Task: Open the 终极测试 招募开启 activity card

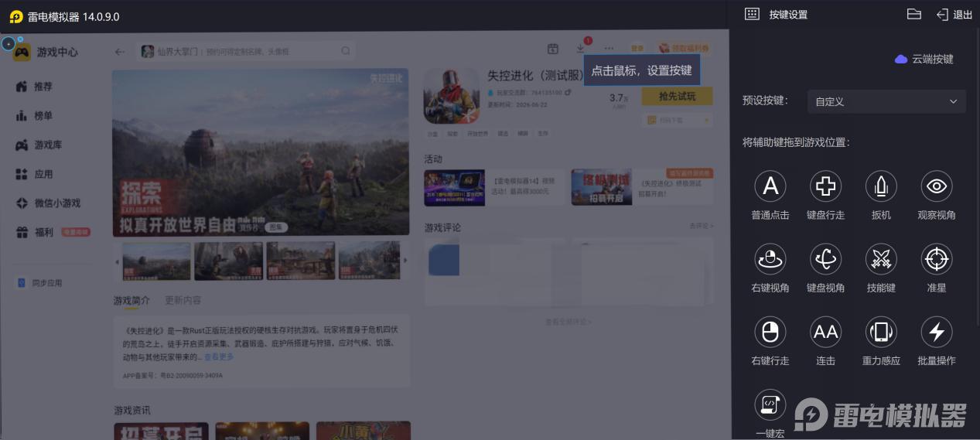Action: pos(641,187)
